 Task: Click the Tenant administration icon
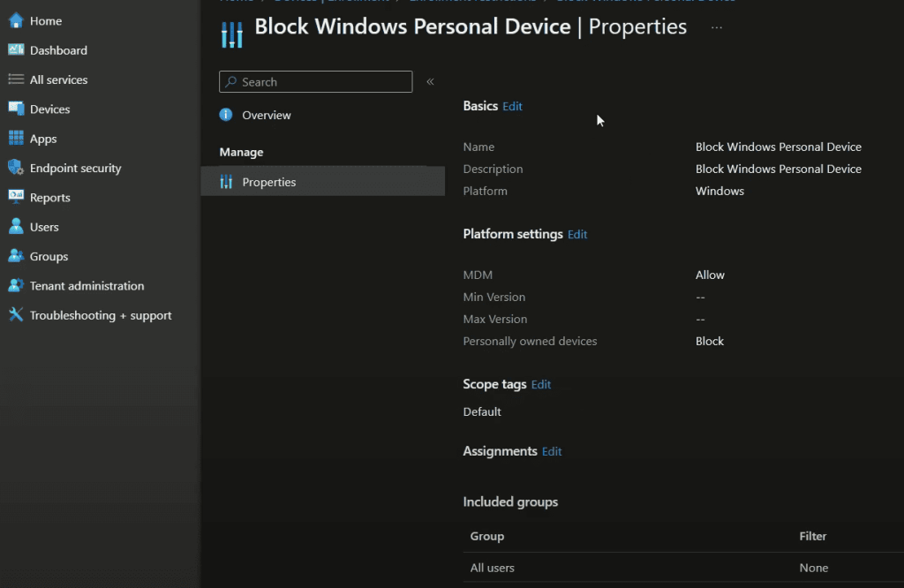click(16, 286)
